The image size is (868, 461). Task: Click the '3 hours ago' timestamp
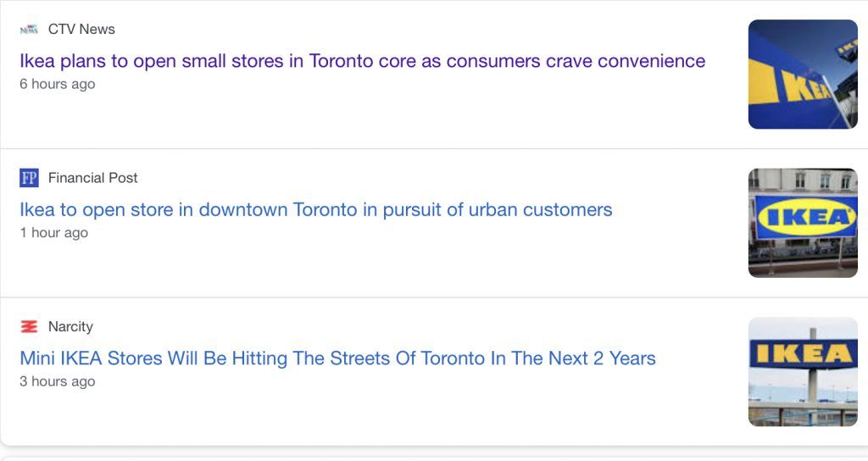click(58, 381)
